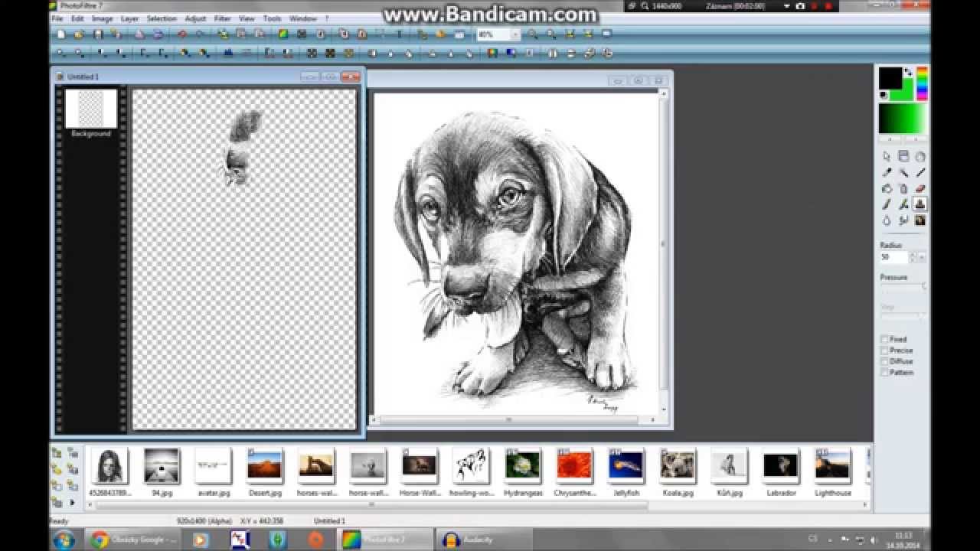Open the File menu
980x551 pixels.
(x=57, y=18)
